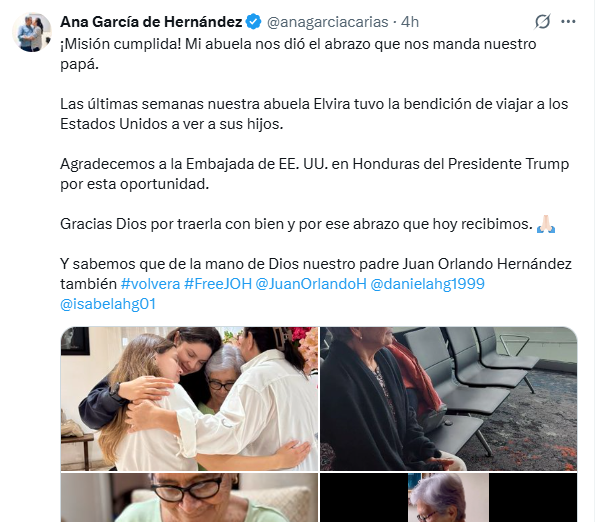This screenshot has height=522, width=603.
Task: Visit the @danielahg1999 mention
Action: (427, 284)
